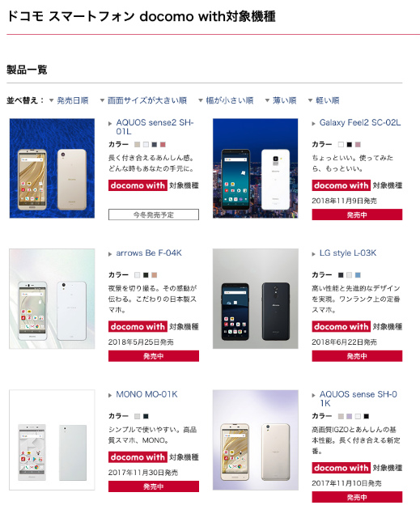Viewport: 420px width, 518px height.
Task: Open LG style L-03K product page
Action: coord(348,253)
